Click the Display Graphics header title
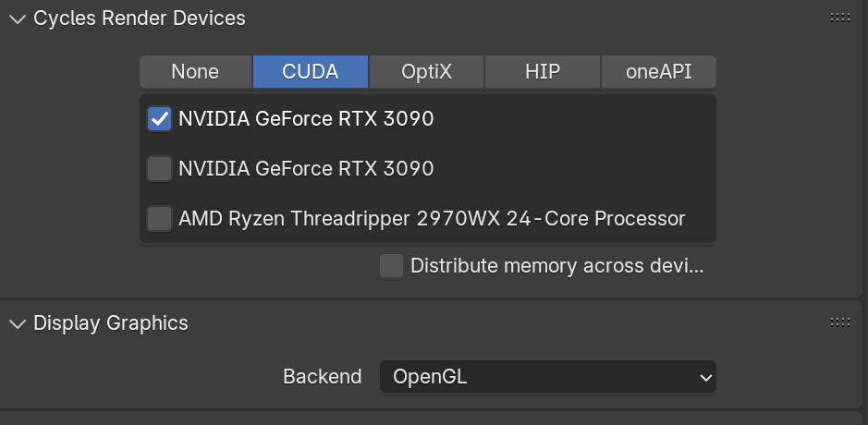Screen dimensions: 868x425 pyautogui.click(x=111, y=323)
